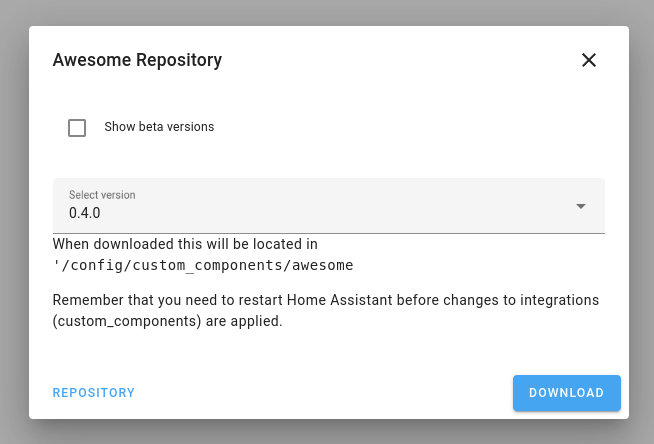The width and height of the screenshot is (654, 444).
Task: Click the /config/custom_components/awesome path text
Action: [203, 265]
